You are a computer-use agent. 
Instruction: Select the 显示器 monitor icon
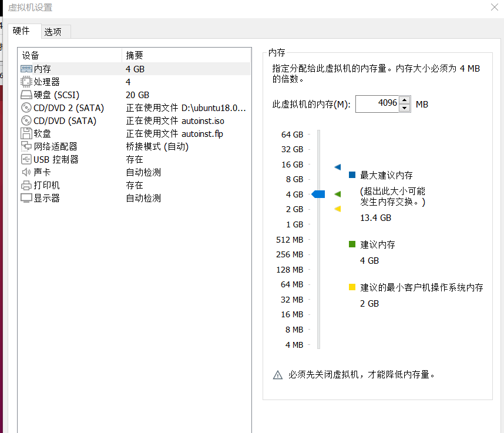coord(26,198)
